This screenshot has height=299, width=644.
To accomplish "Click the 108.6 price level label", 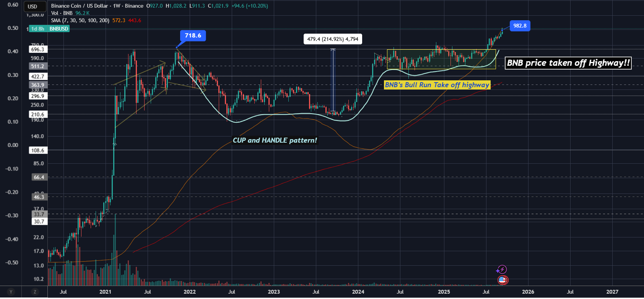I will click(37, 150).
